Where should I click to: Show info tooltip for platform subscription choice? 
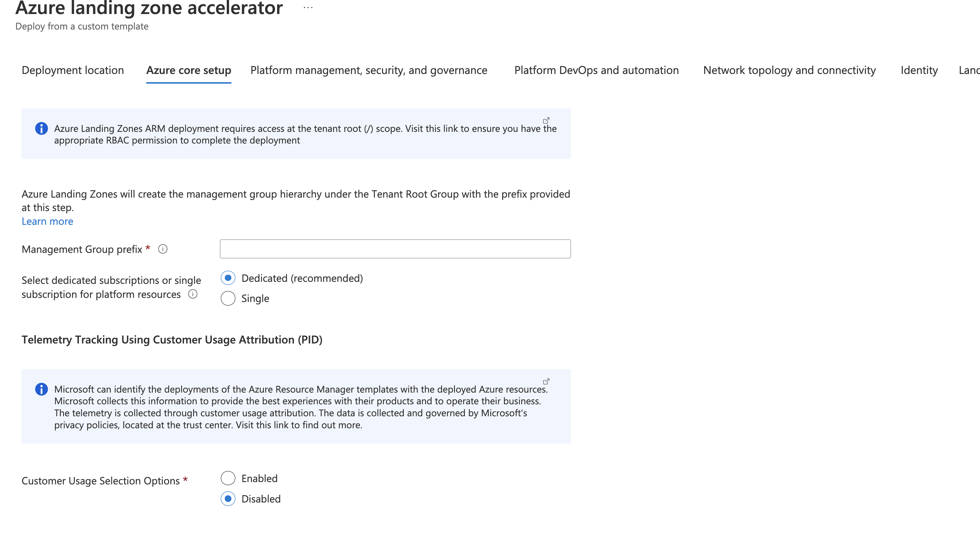(x=193, y=294)
